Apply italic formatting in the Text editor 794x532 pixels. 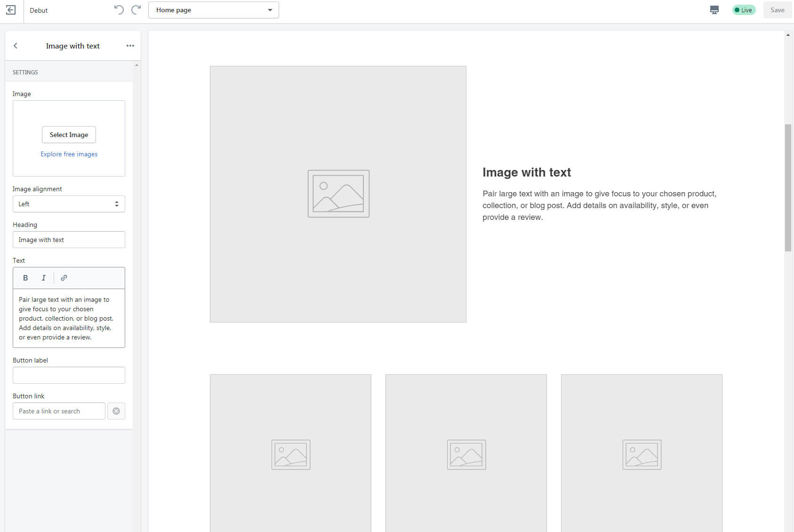click(43, 278)
